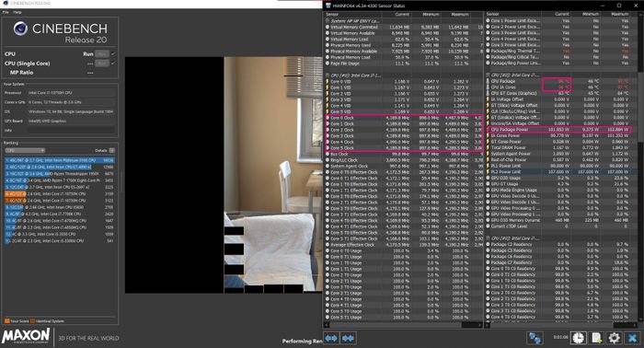
Task: Click Run button next to CPU
Action: pyautogui.click(x=102, y=53)
